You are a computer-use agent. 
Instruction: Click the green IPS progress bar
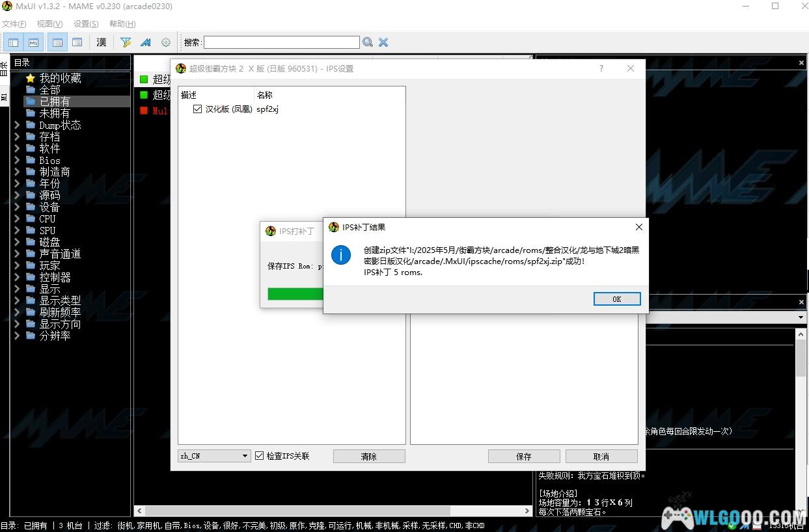[295, 294]
